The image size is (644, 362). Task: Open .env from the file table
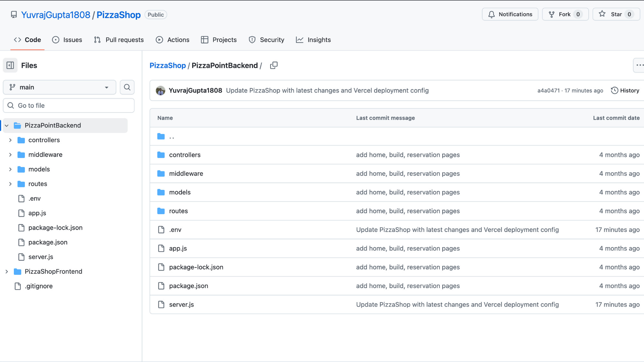[175, 230]
